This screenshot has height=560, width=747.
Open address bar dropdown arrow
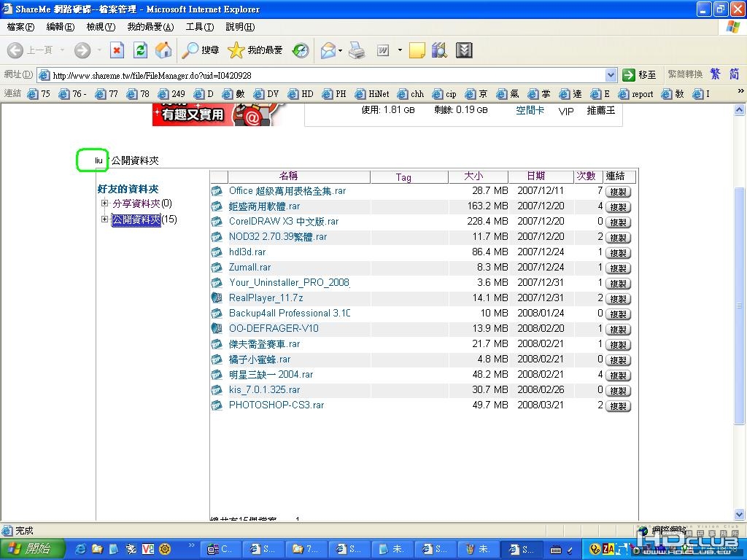point(611,75)
